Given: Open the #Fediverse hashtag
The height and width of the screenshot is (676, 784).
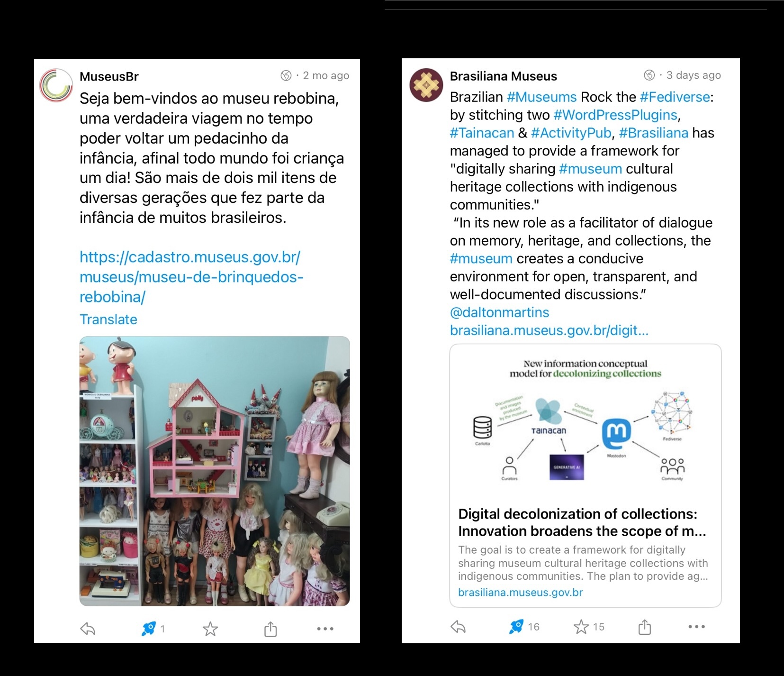Looking at the screenshot, I should 675,97.
